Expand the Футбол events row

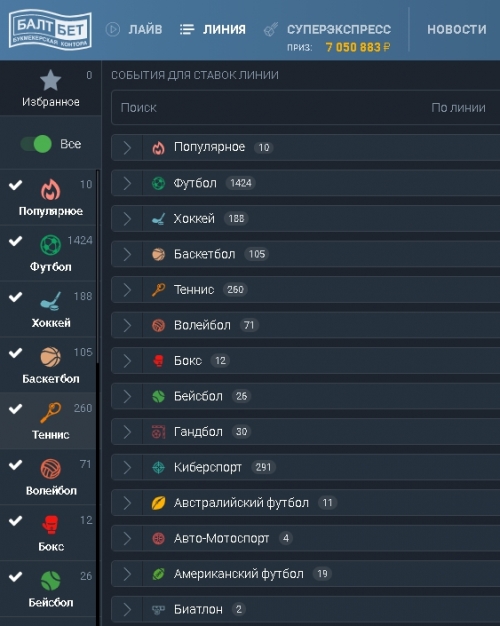click(x=306, y=183)
